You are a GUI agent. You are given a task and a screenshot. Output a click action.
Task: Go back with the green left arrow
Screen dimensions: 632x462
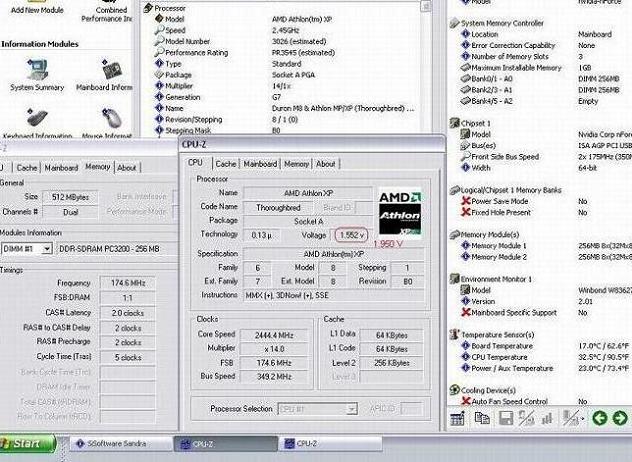599,418
